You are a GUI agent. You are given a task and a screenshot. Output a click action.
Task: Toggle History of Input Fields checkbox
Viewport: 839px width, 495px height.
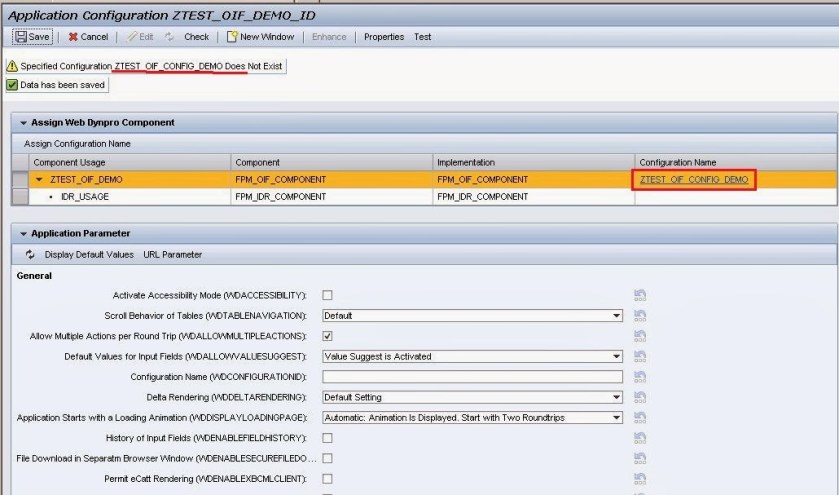tap(327, 438)
